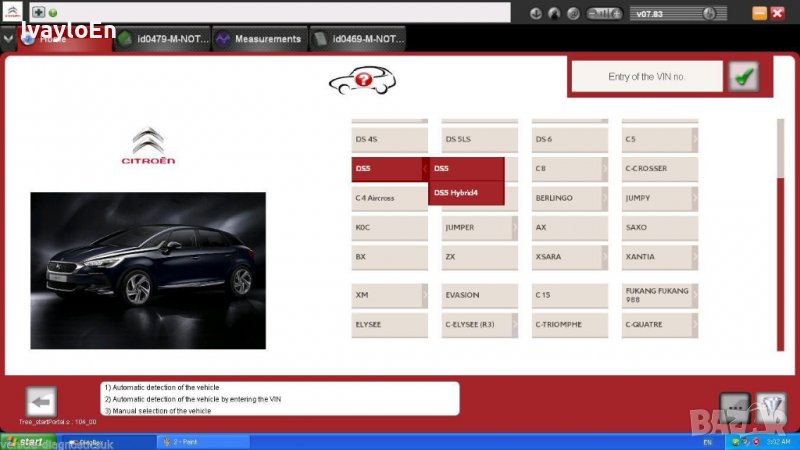Screen dimensions: 800x450
Task: Click the green VIN confirm checkmark
Action: 742,76
